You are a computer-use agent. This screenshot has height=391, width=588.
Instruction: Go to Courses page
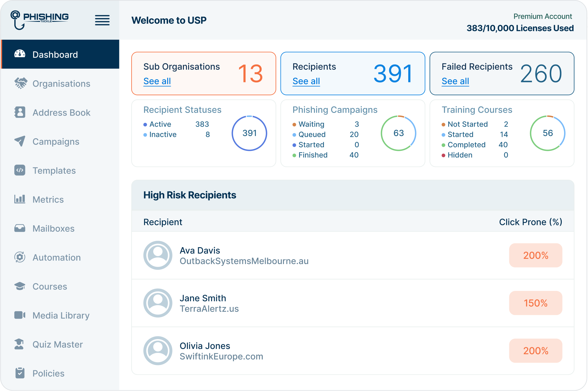[60, 286]
